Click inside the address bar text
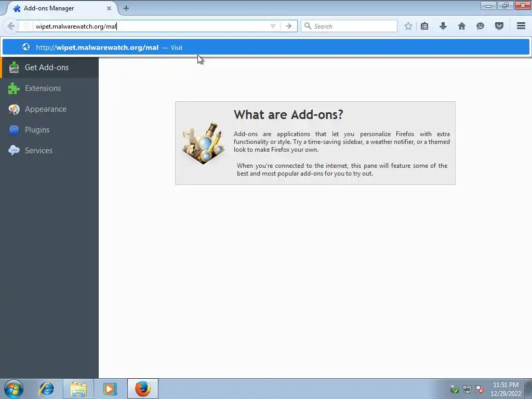The image size is (532, 399). (76, 26)
